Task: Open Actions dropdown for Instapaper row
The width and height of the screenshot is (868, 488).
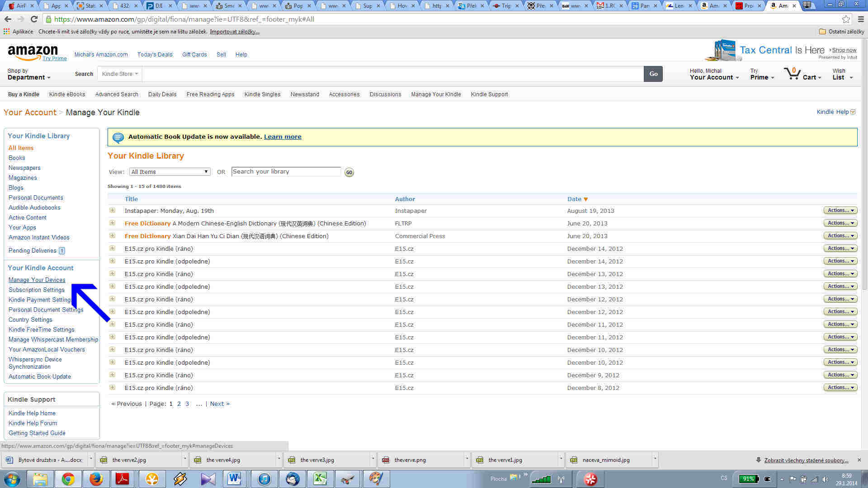Action: point(840,211)
